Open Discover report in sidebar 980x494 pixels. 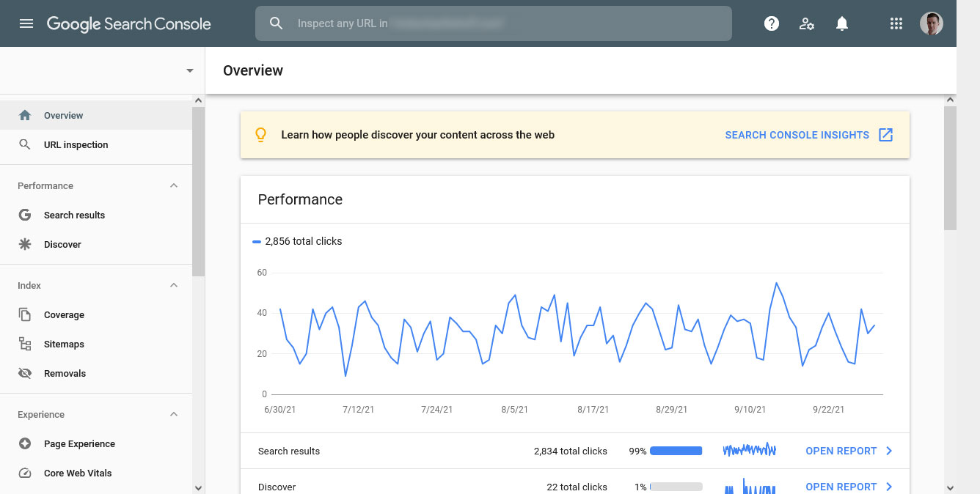click(96, 244)
